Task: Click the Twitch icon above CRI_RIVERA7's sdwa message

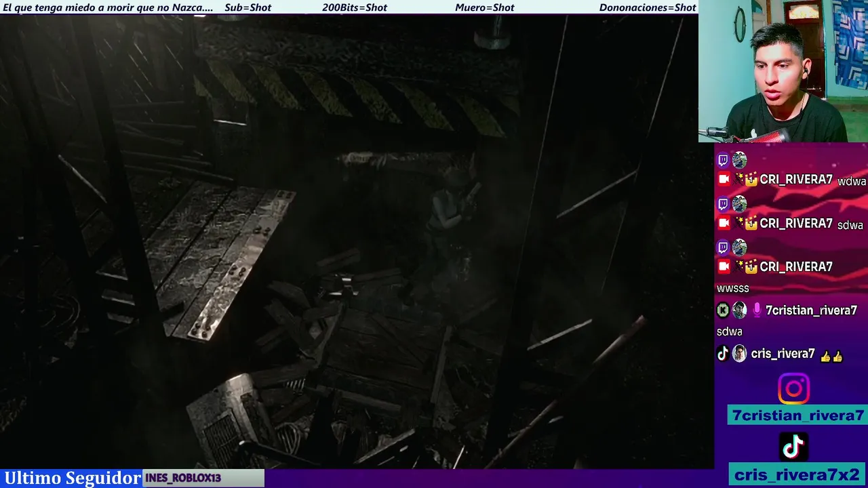Action: 723,204
